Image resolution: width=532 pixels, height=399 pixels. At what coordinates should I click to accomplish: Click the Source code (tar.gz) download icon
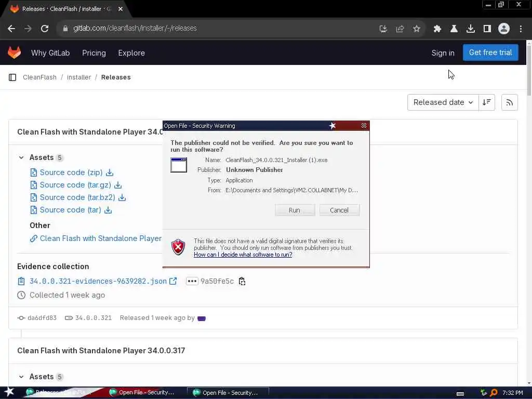click(x=118, y=185)
